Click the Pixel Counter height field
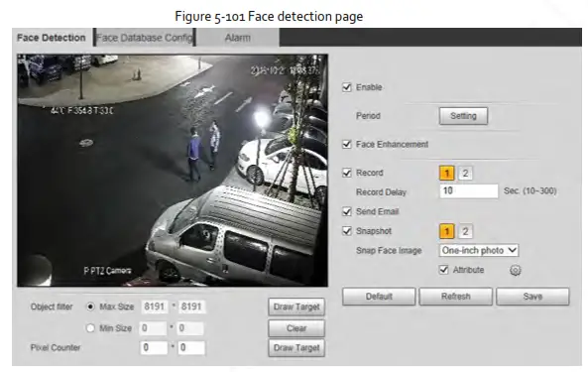Viewport: 588px width, 372px height. (x=191, y=348)
